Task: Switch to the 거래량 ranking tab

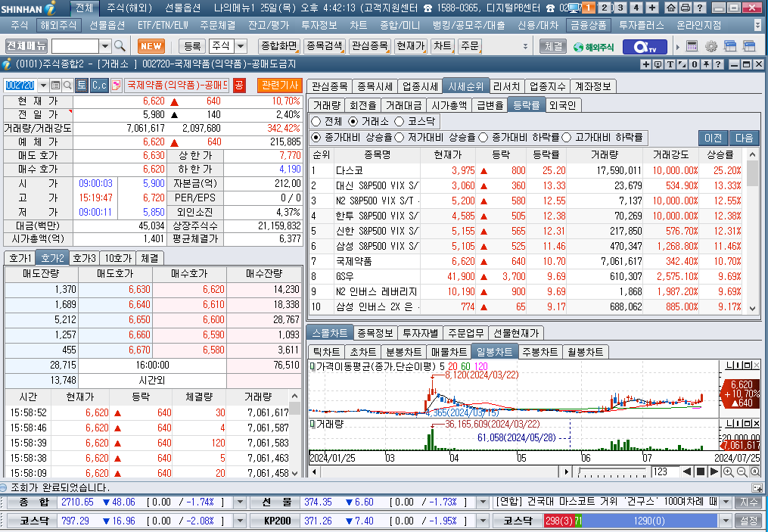Action: tap(326, 105)
